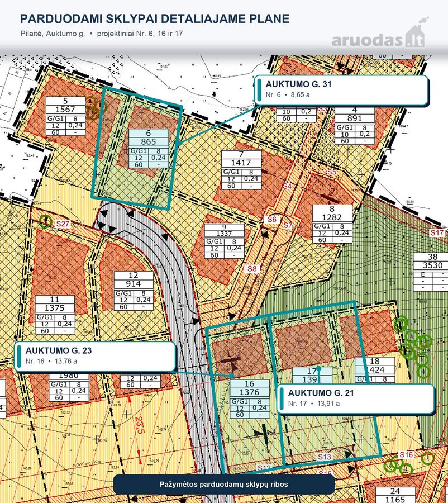Select the Auktumo G. 23 callout label
448x503 pixels.
96,357
